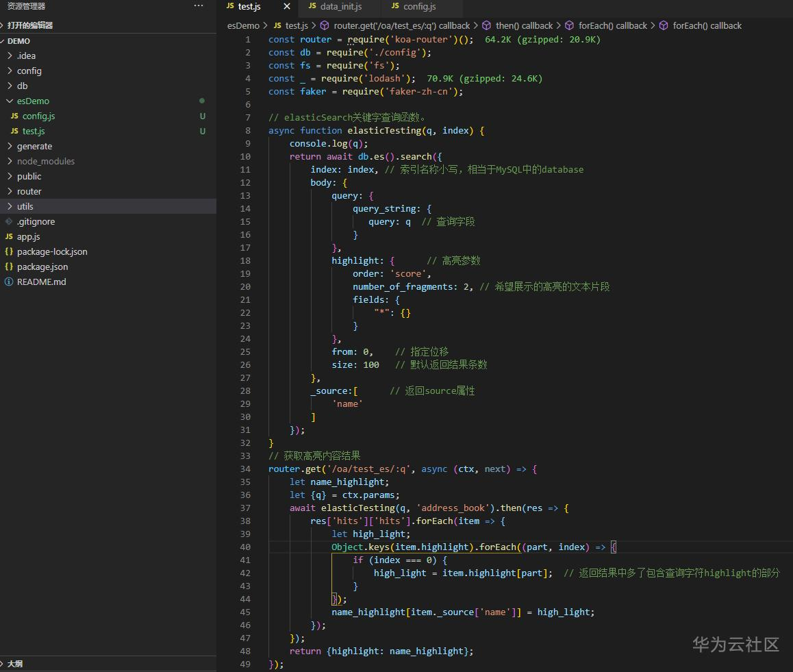Switch to the config.js editor tab
793x672 pixels.
point(419,7)
